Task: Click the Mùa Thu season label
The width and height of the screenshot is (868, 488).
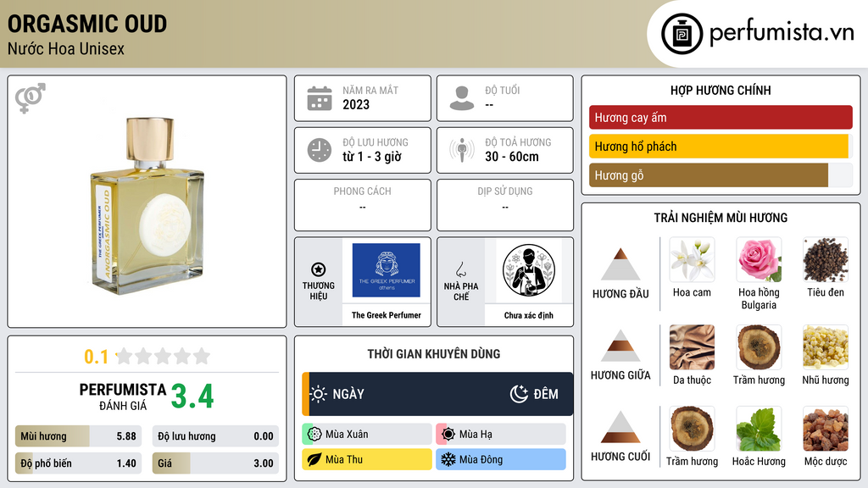Action: [344, 459]
